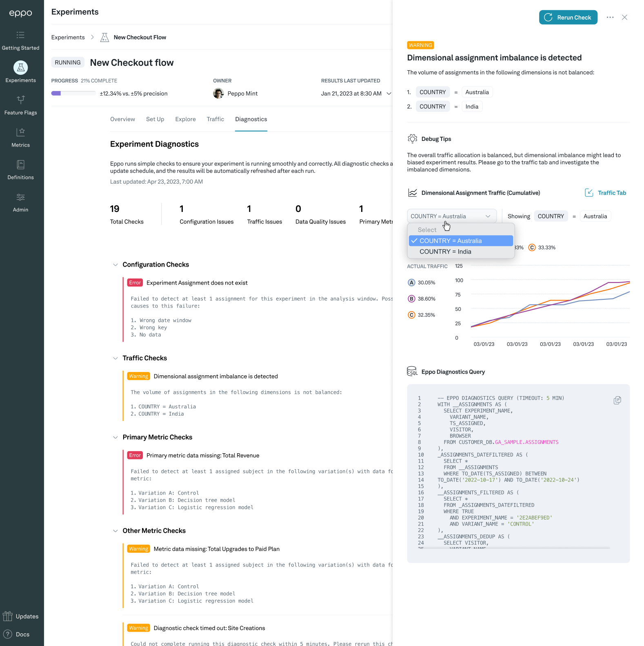Open Getting Started in sidebar
Screen dimensions: 644x646
click(x=20, y=40)
